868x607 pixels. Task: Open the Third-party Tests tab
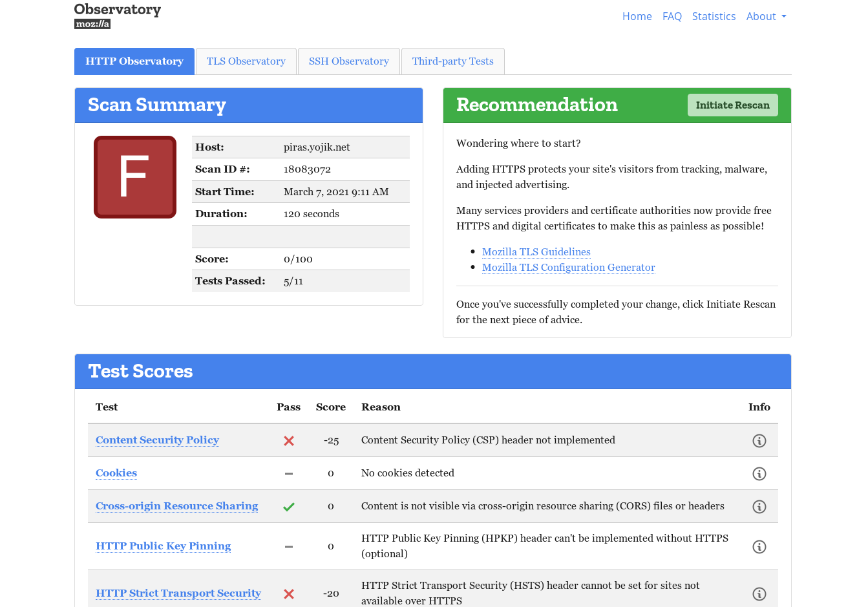point(452,61)
